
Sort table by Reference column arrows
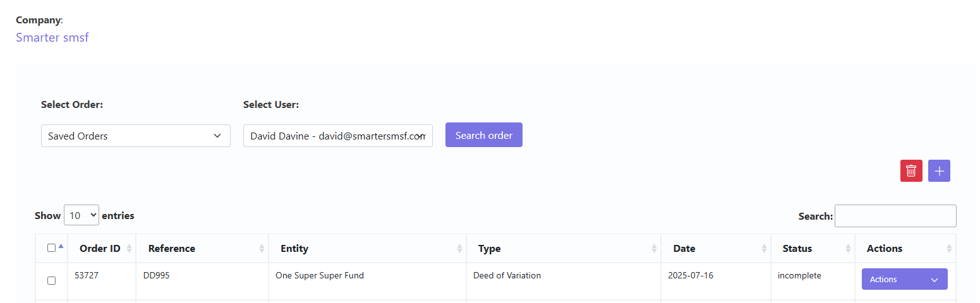(262, 249)
